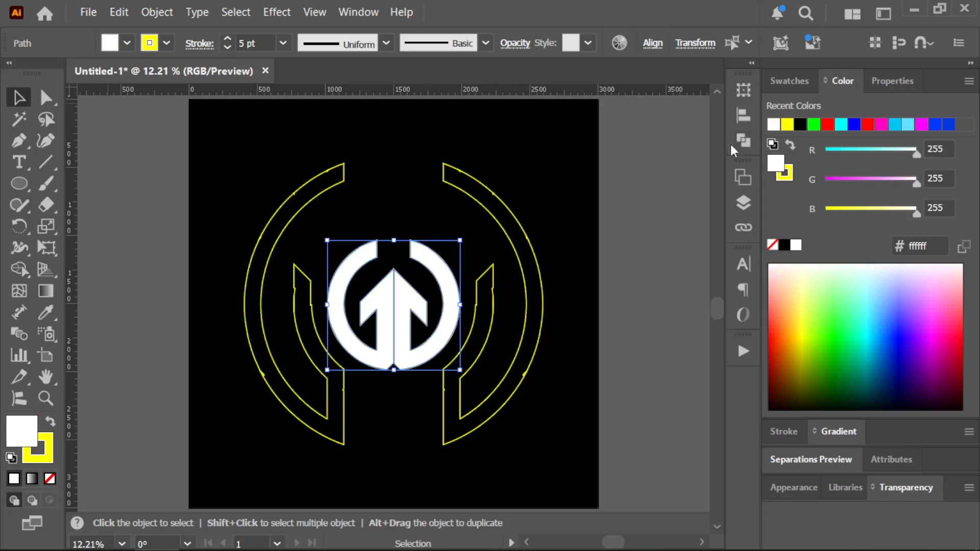The image size is (980, 551).
Task: Open the Libraries panel tab
Action: pos(845,487)
